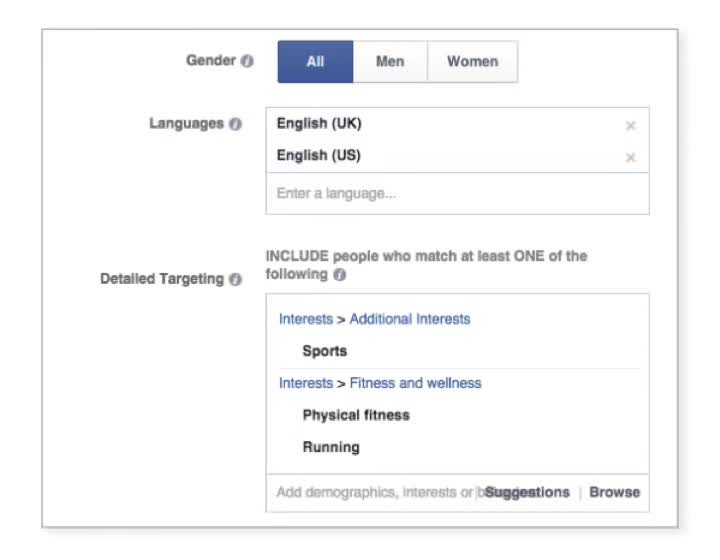Click the 'Enter a language' field
This screenshot has width=720, height=560.
[x=456, y=193]
